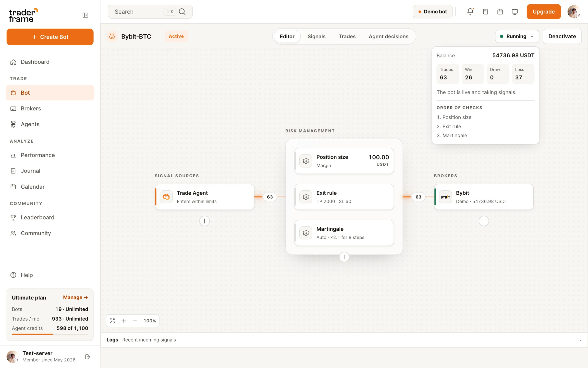Add a new broker plus button
Viewport: 588px width, 368px height.
[484, 221]
